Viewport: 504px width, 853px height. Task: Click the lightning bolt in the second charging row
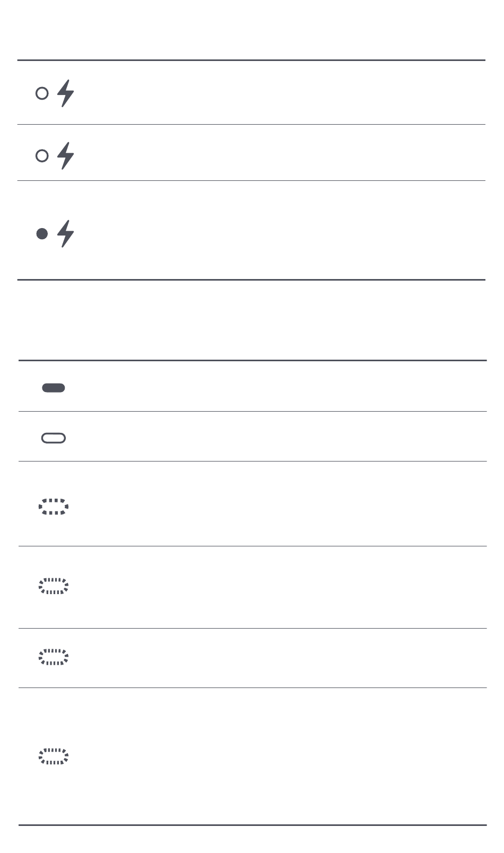coord(66,155)
